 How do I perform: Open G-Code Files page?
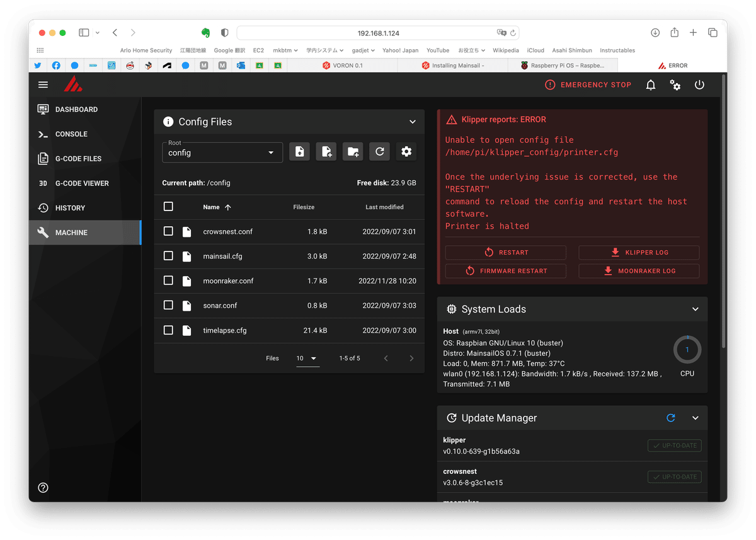pos(85,158)
